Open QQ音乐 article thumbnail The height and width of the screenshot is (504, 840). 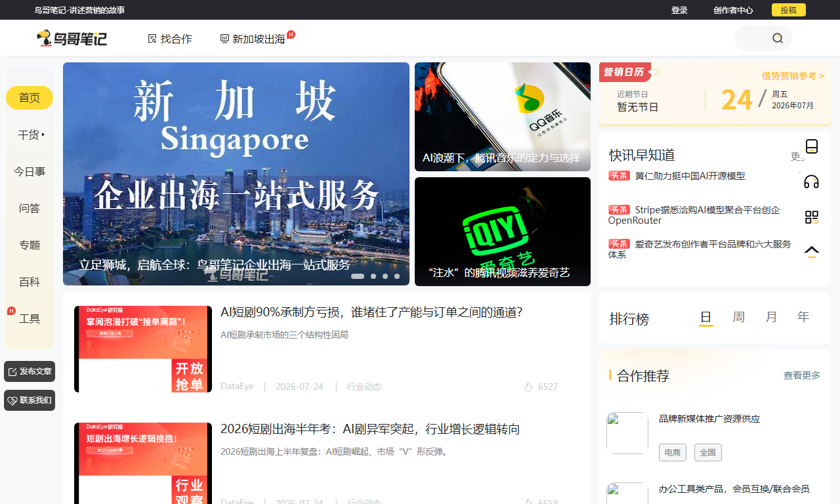[503, 117]
